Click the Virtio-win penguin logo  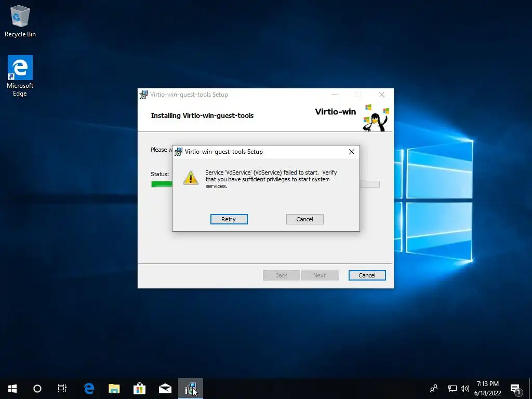pyautogui.click(x=376, y=117)
